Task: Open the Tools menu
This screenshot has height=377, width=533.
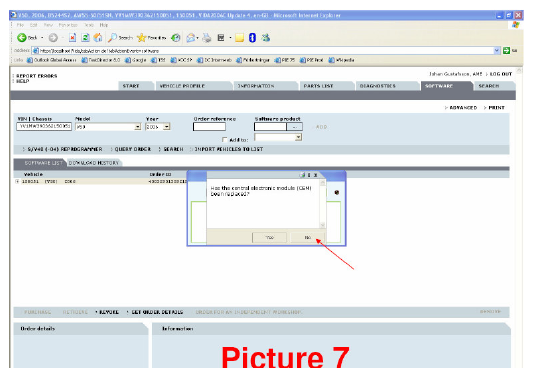Action: (x=89, y=25)
